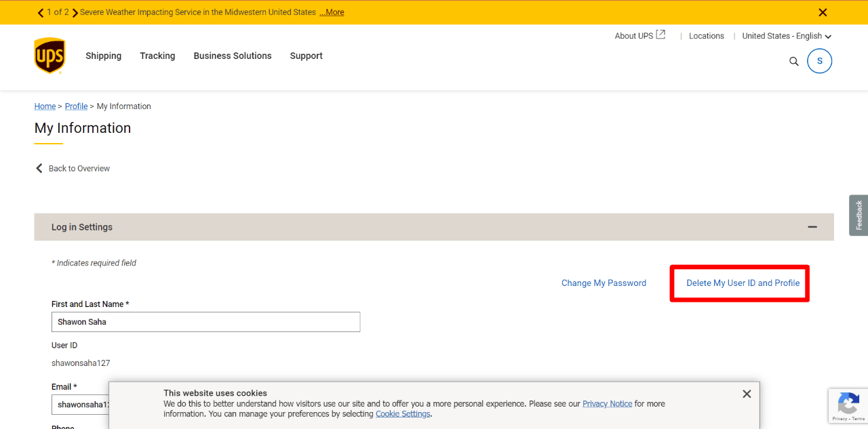
Task: Go Back to Overview
Action: 73,168
